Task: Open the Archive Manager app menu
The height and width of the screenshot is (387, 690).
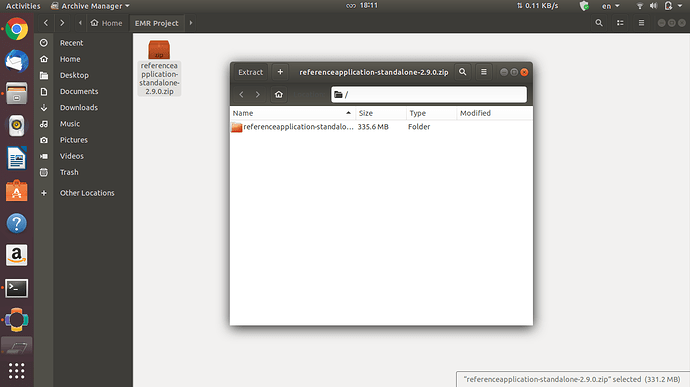Action: pos(90,6)
